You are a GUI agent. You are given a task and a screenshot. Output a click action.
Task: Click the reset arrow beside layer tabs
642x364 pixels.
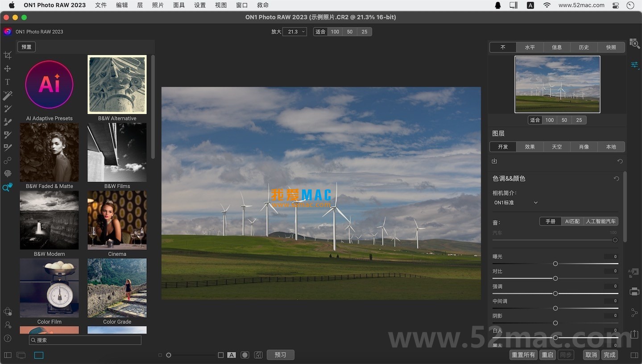pos(620,161)
